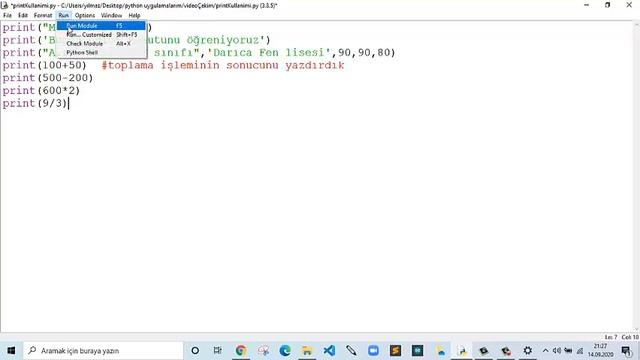The height and width of the screenshot is (360, 640).
Task: Open Zoom from taskbar
Action: click(x=373, y=351)
